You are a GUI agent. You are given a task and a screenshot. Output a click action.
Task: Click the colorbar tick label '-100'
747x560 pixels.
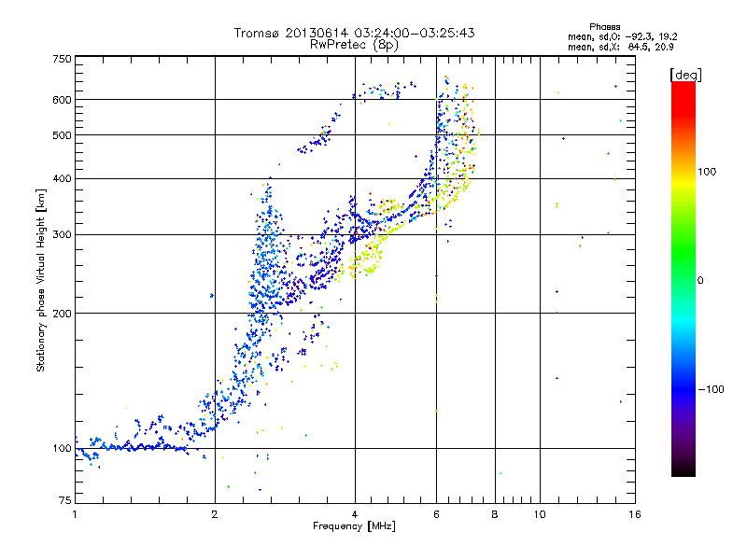tap(712, 389)
